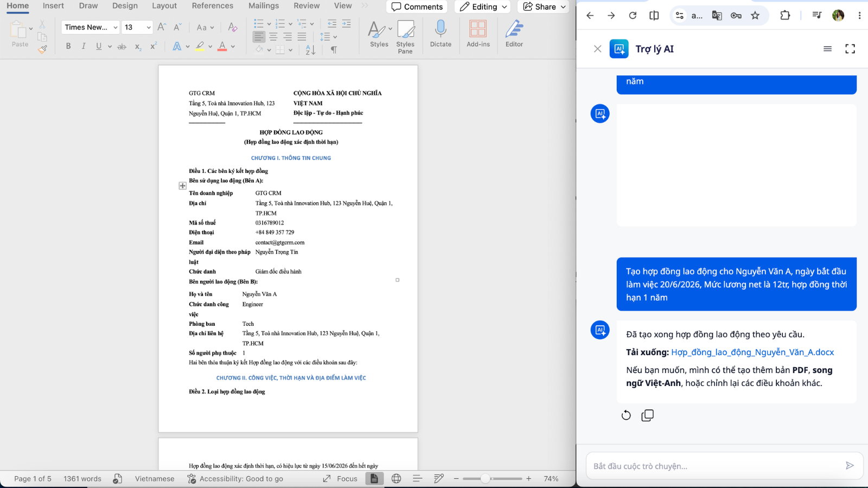Close the Trợ lý AI panel
This screenshot has width=868, height=488.
pyautogui.click(x=597, y=49)
